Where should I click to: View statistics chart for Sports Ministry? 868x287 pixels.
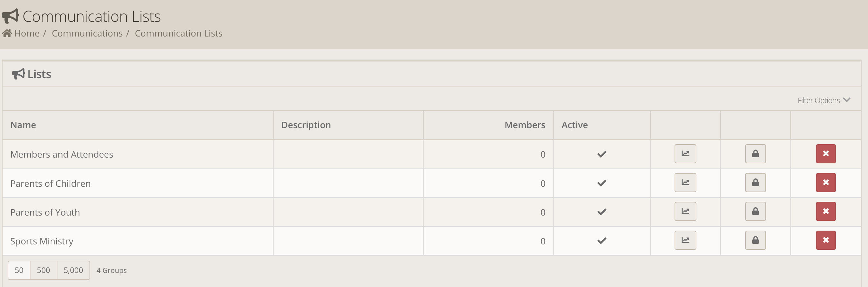[685, 240]
